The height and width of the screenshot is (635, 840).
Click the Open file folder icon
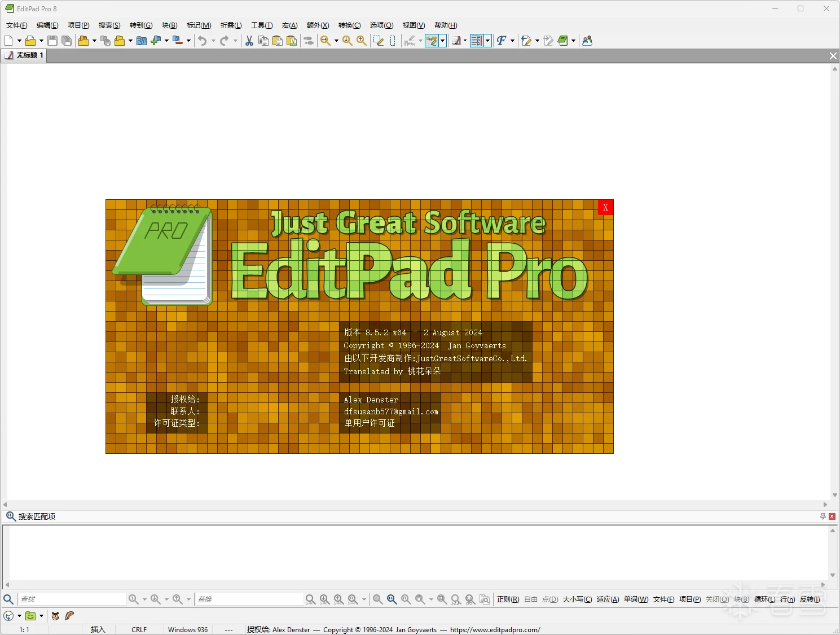pyautogui.click(x=30, y=41)
